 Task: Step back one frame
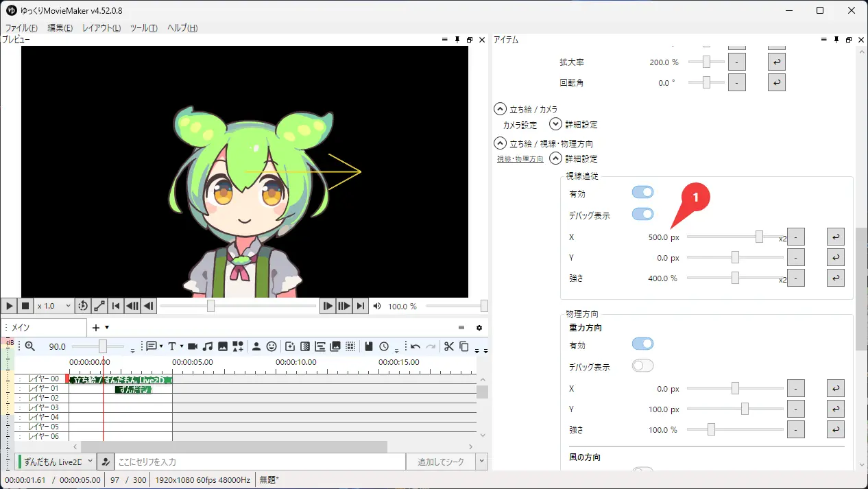[148, 306]
